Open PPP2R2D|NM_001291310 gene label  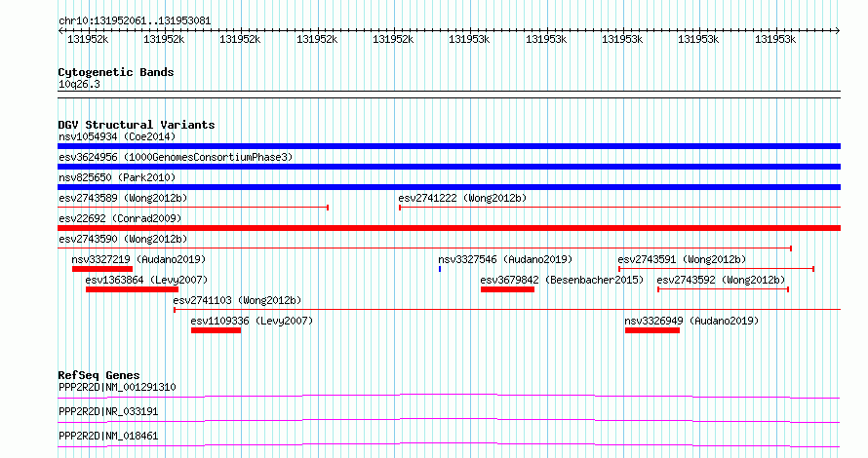[117, 387]
